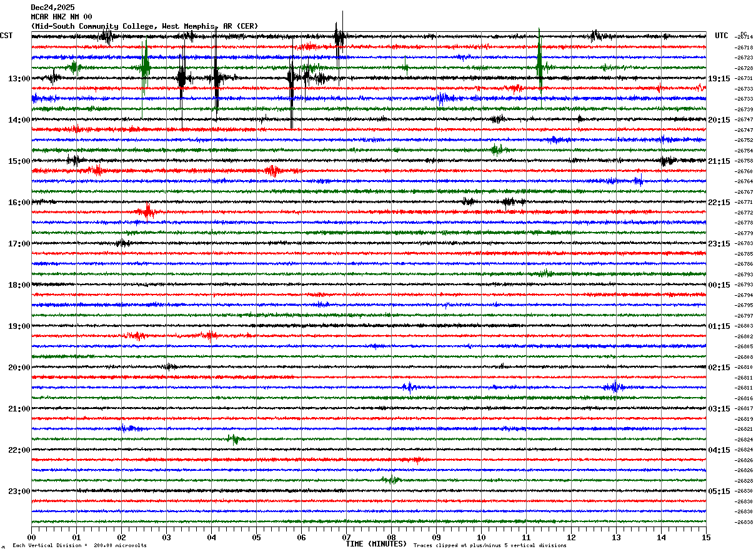Click minute tick label 07 on bottom axis
756x554 pixels.
[346, 537]
